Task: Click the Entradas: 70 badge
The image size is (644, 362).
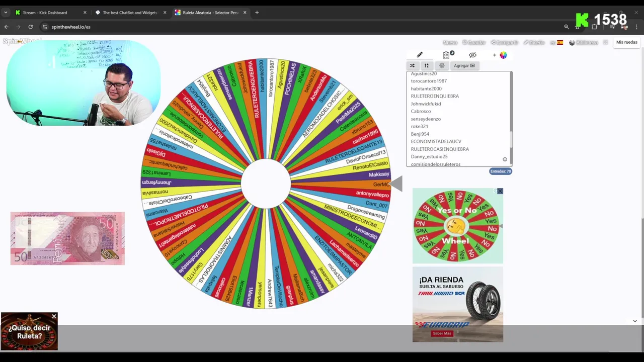Action: (501, 171)
